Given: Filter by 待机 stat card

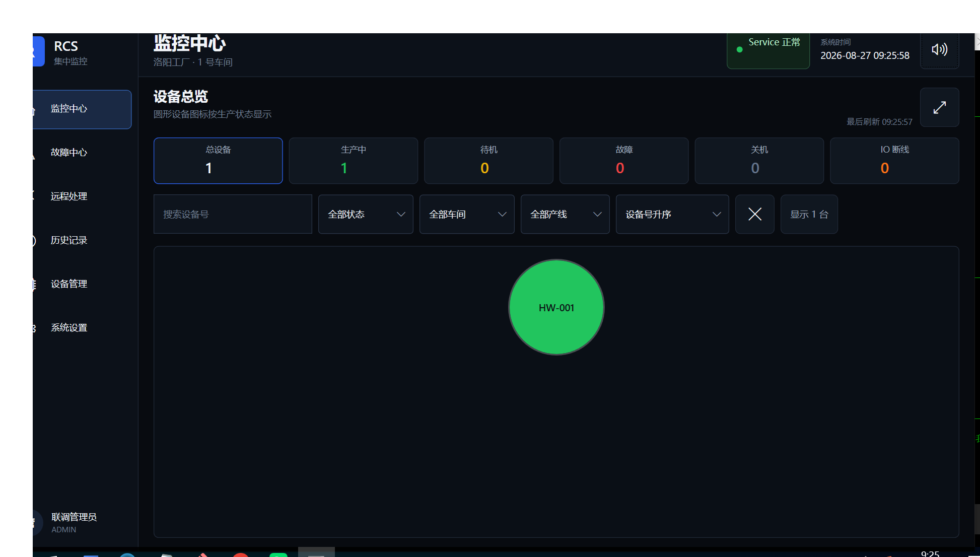Looking at the screenshot, I should 488,161.
